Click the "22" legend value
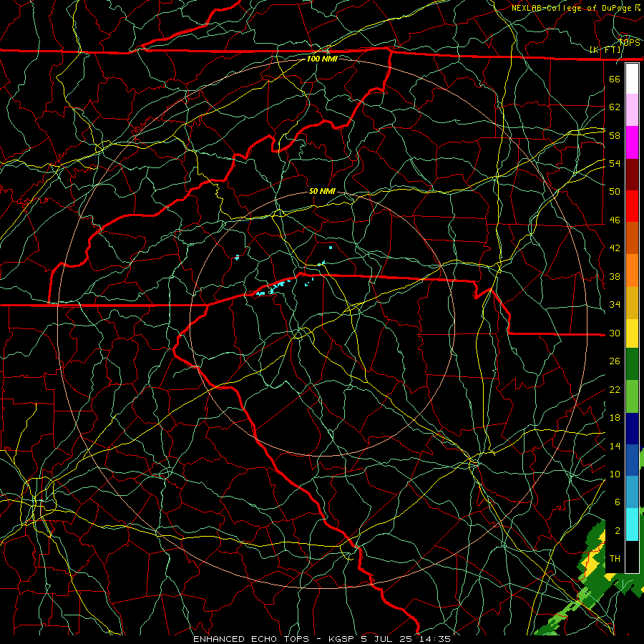Image resolution: width=644 pixels, height=644 pixels. click(615, 389)
